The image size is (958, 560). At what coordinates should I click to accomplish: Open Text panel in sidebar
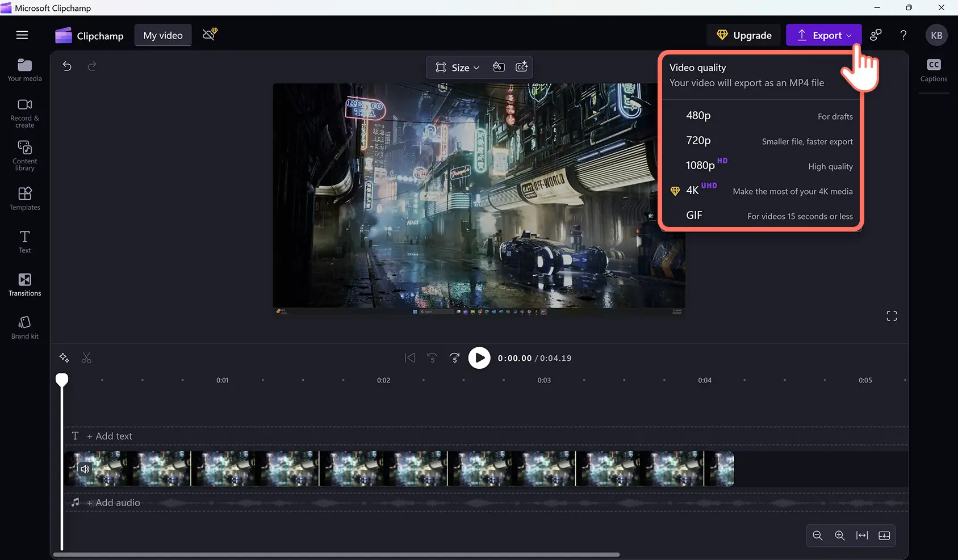(24, 242)
